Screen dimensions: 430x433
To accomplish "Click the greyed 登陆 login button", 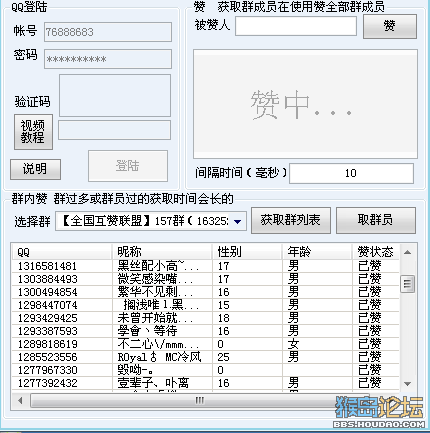I will tap(128, 166).
